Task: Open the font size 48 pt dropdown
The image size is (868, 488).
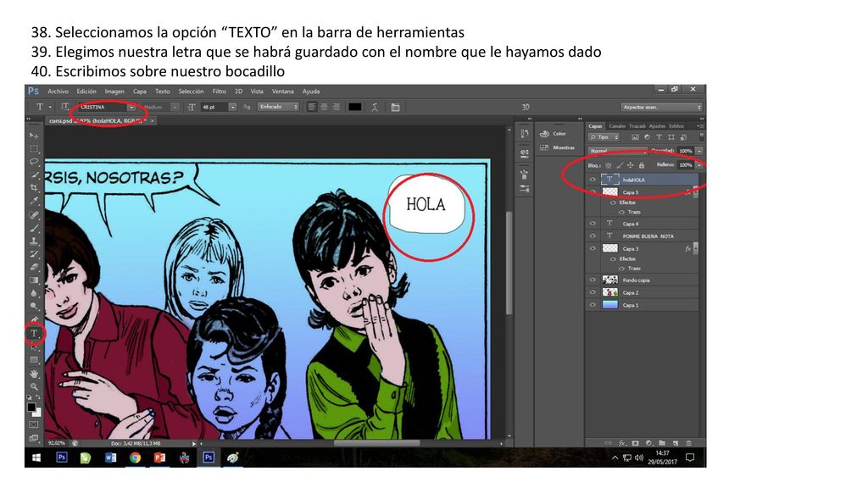Action: 232,107
